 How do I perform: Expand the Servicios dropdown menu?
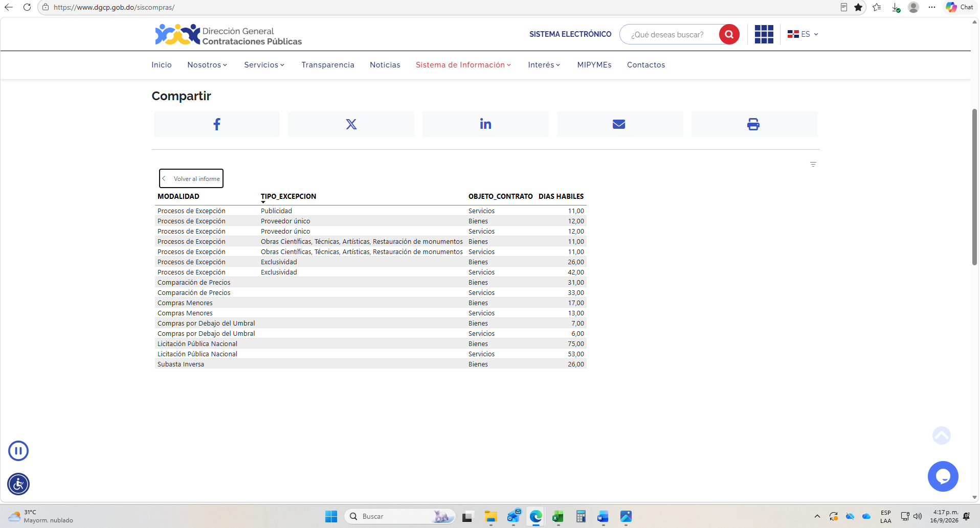pos(264,65)
